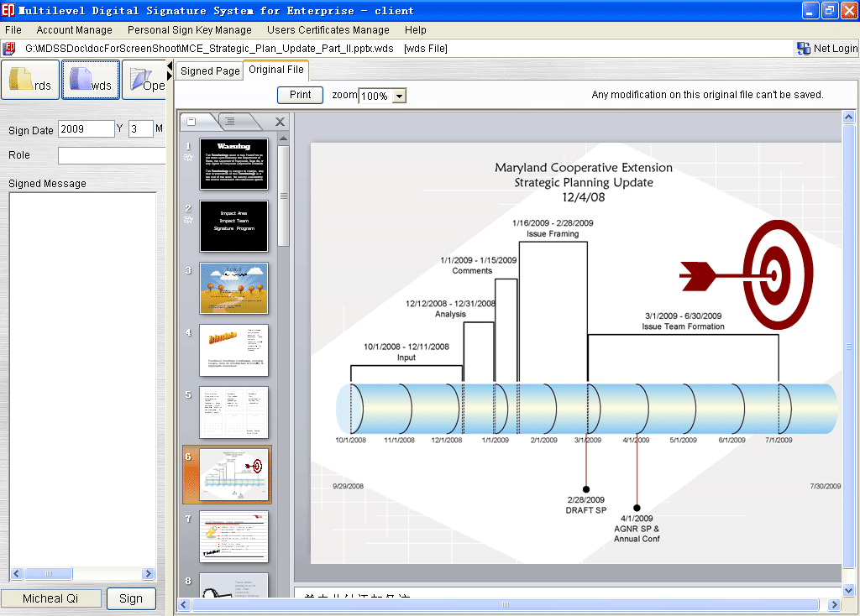Collapse the left panel using the left splitter arrow

coord(170,65)
